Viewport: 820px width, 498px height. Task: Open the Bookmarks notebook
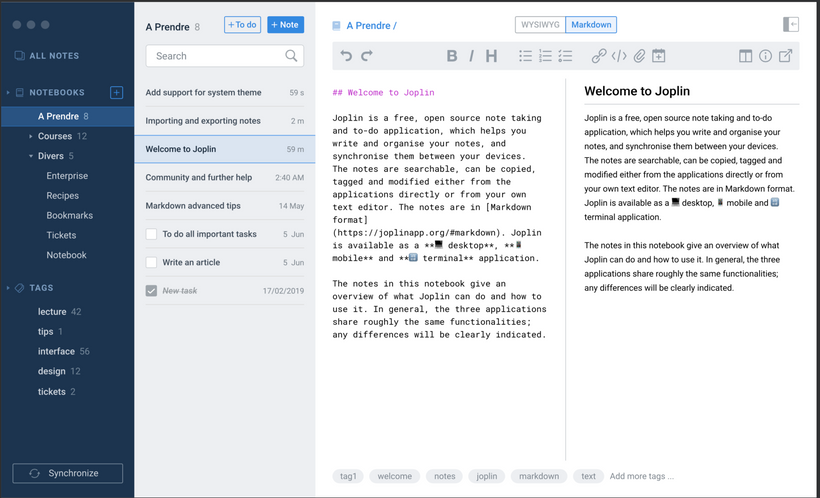70,216
